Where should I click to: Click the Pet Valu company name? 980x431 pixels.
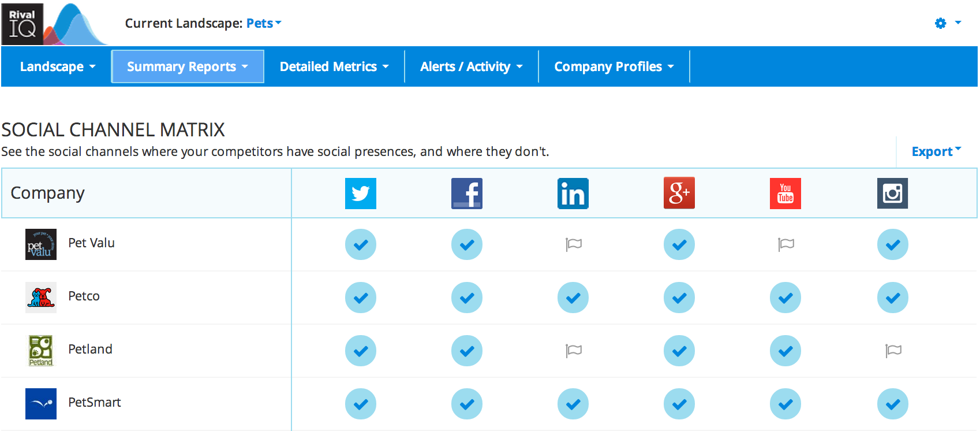pos(91,243)
